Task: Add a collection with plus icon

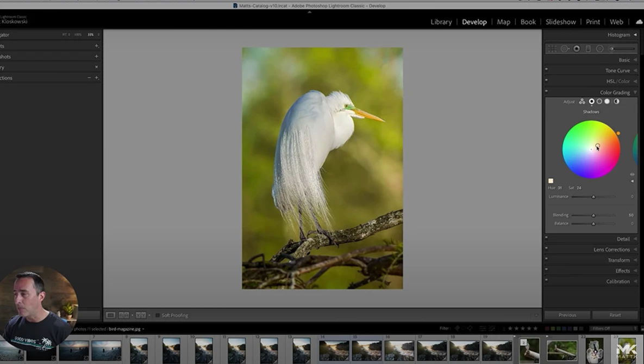Action: (97, 78)
